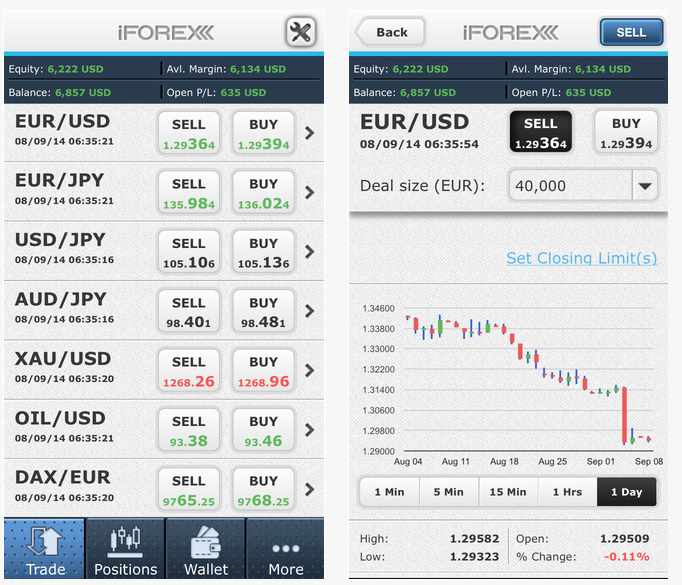Expand USD/JPY row details chevron

pos(309,251)
